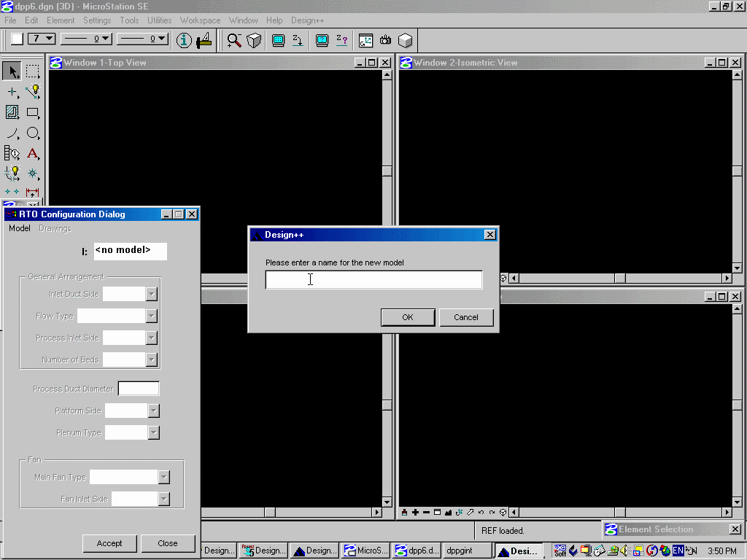Click the Accept button in RTO dialog
The width and height of the screenshot is (747, 560).
pos(109,543)
